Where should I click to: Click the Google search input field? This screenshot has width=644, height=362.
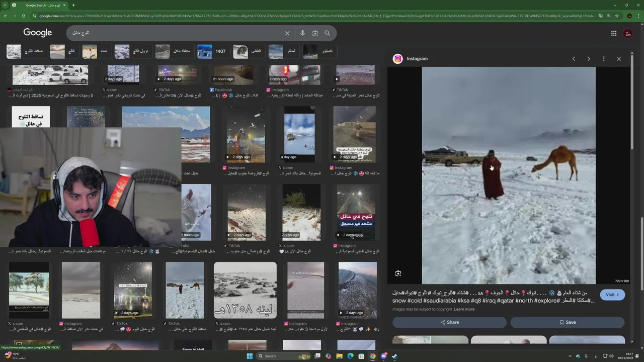176,33
